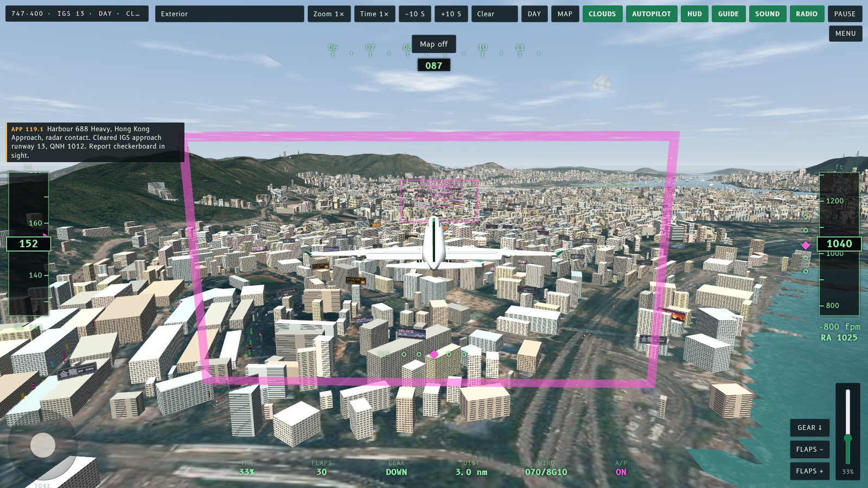Click the aircraft model in view
Viewport: 868px width, 488px height.
coord(433,245)
